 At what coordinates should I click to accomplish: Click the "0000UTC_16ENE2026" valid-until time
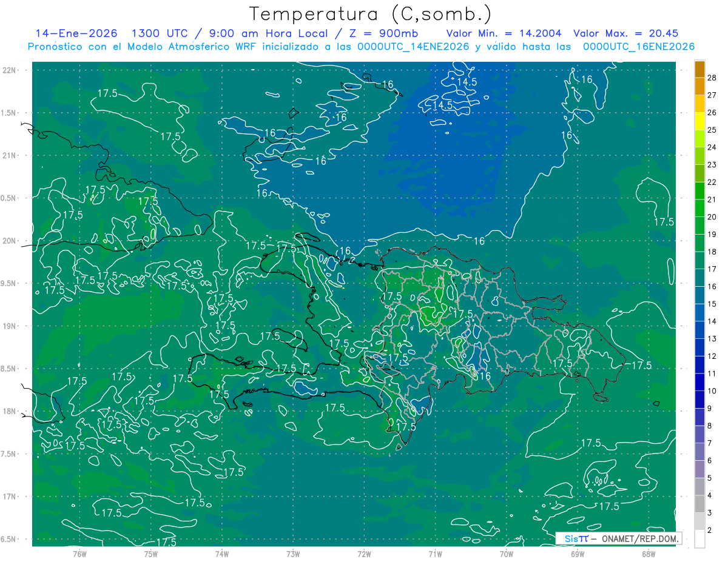[638, 47]
